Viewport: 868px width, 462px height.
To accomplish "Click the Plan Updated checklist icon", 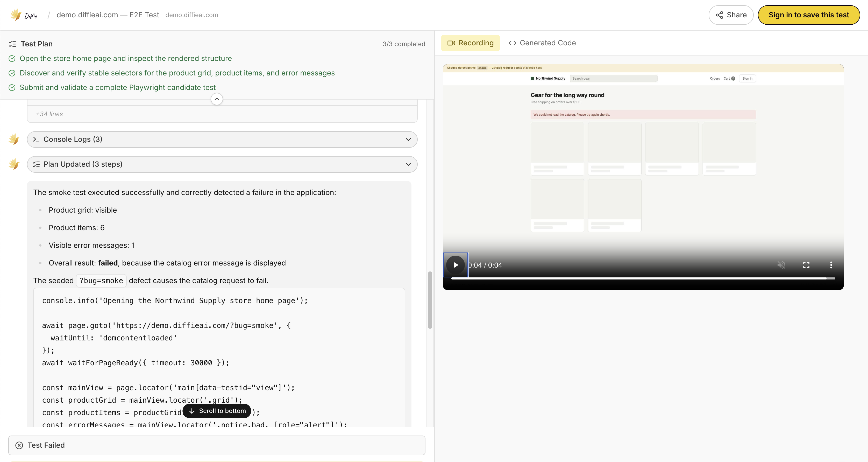I will [x=36, y=164].
